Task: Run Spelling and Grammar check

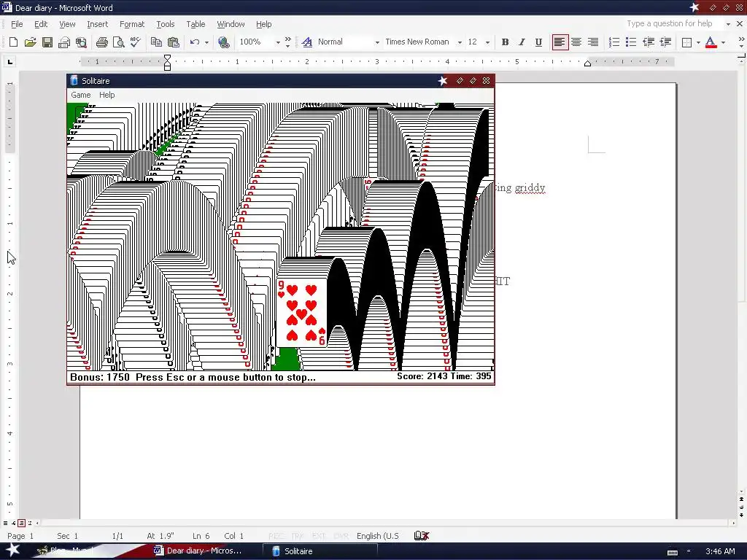Action: [135, 42]
